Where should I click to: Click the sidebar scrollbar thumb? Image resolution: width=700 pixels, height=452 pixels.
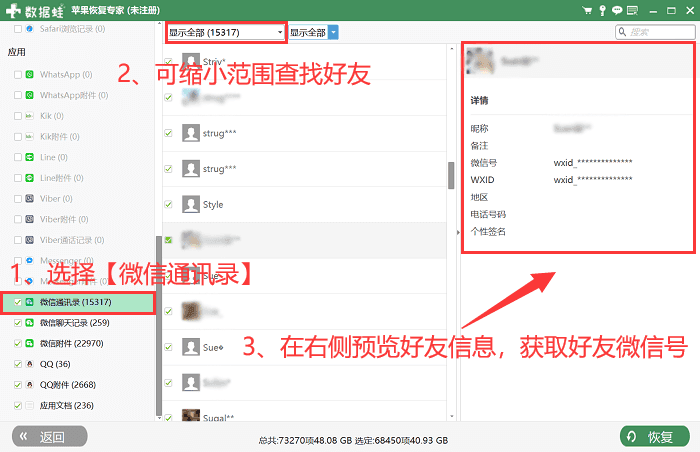(159, 325)
